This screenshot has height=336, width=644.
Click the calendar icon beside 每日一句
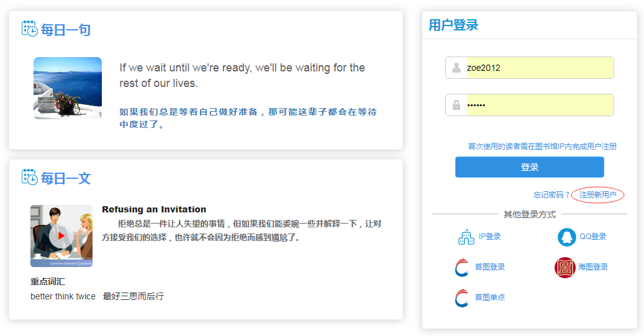29,29
